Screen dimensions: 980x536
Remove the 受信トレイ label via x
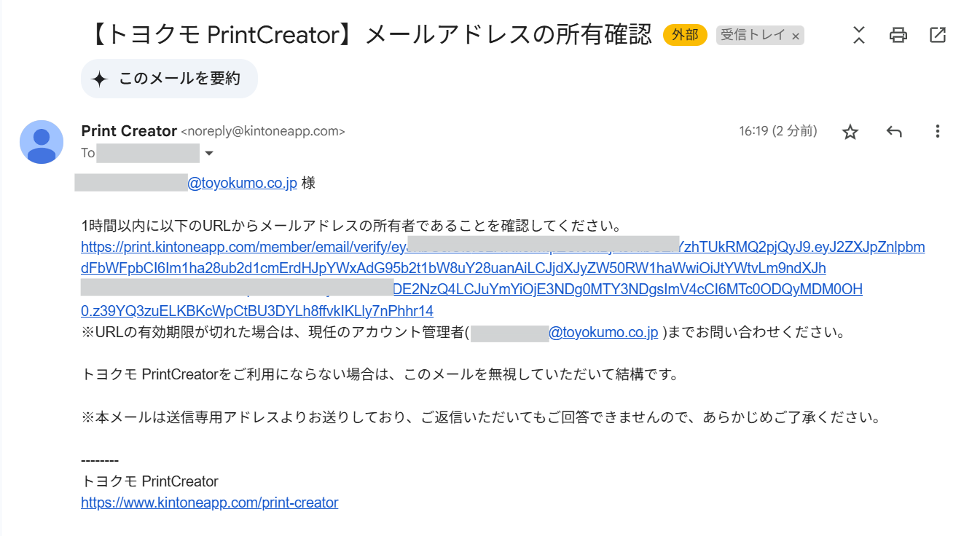pos(796,35)
